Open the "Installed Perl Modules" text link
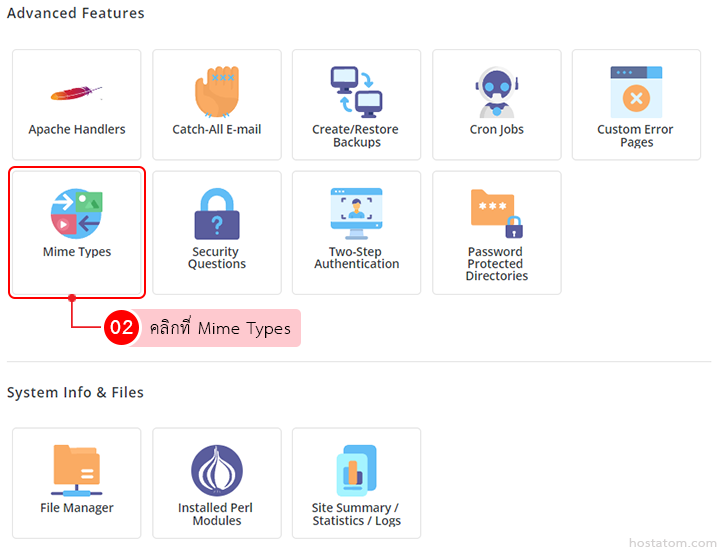720x550 pixels. (217, 514)
